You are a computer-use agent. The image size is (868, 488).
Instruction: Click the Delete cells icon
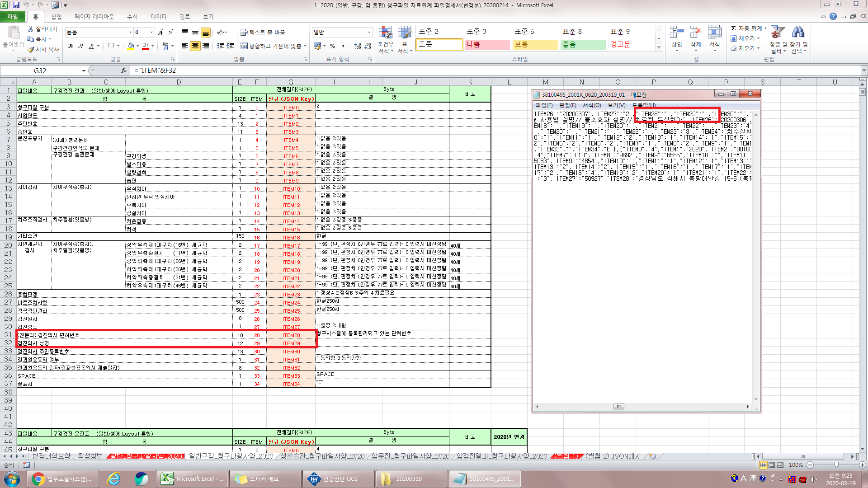[x=695, y=38]
